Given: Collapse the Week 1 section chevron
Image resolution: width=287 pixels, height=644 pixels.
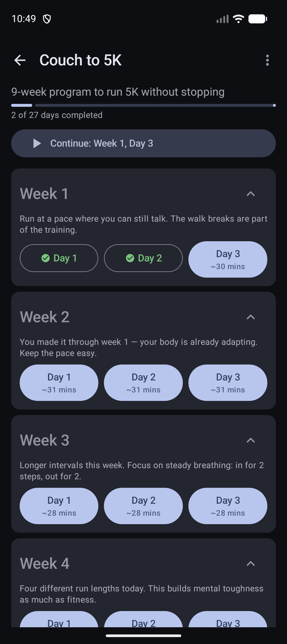Looking at the screenshot, I should (251, 194).
